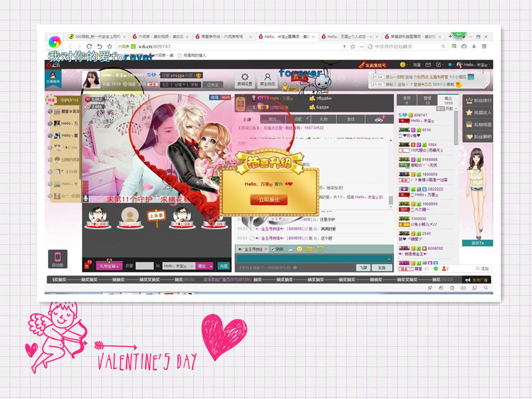Open gift recipient dropdown showing Hello、米宝
532x399 pixels.
[179, 267]
